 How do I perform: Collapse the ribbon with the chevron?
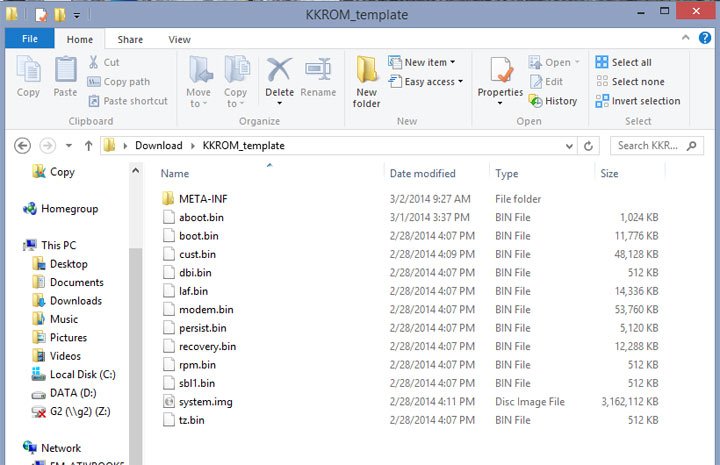(x=686, y=38)
